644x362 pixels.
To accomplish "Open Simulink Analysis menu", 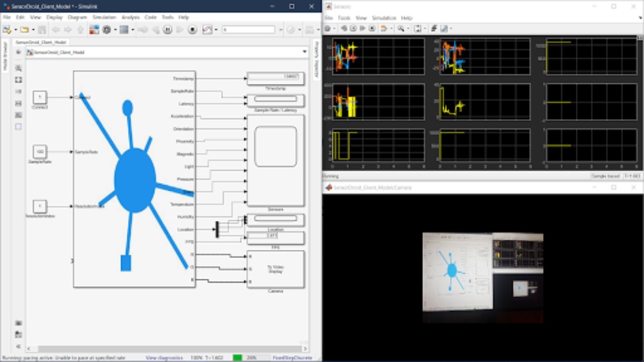I will tap(130, 17).
